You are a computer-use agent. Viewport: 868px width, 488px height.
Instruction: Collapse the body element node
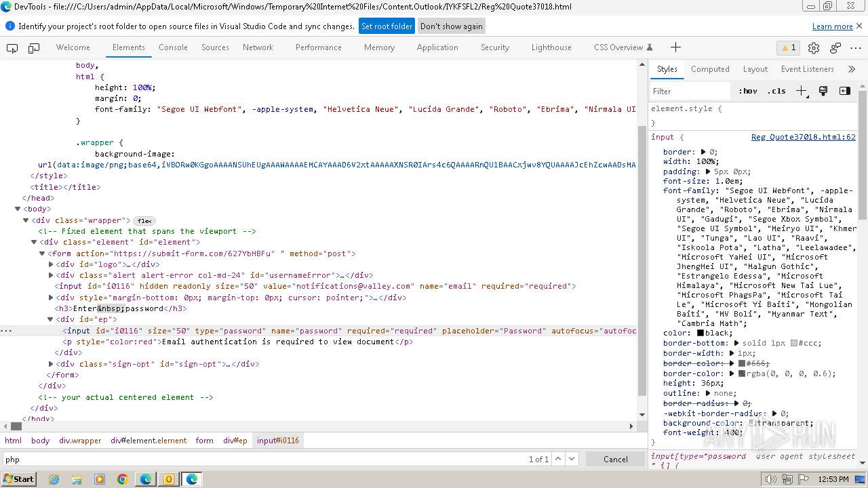point(18,209)
